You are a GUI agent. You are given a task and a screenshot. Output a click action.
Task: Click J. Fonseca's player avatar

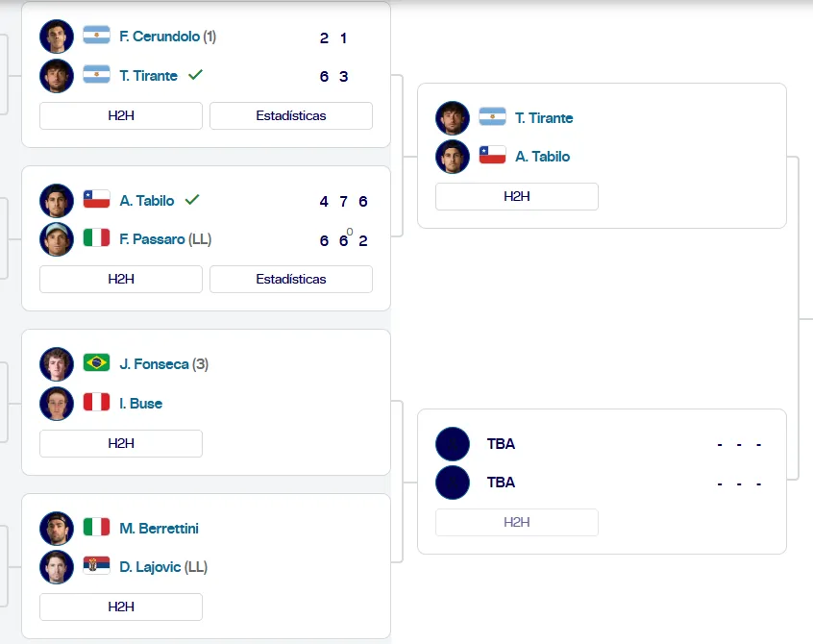[57, 364]
